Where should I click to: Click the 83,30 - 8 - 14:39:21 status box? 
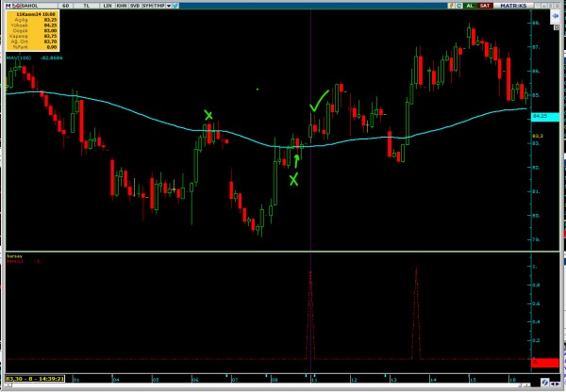[x=36, y=379]
